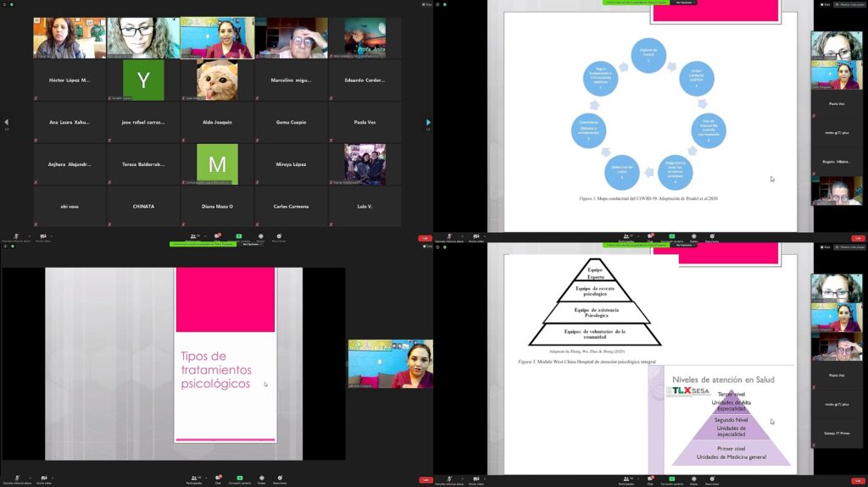The width and height of the screenshot is (868, 487).
Task: Open Chat in the gallery view window
Action: [218, 237]
